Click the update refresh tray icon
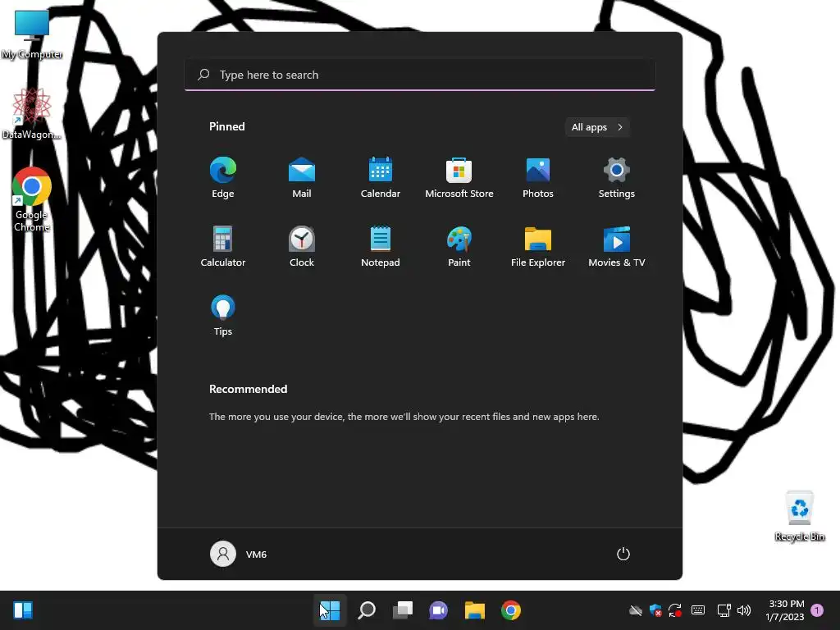The height and width of the screenshot is (630, 840). coord(675,610)
